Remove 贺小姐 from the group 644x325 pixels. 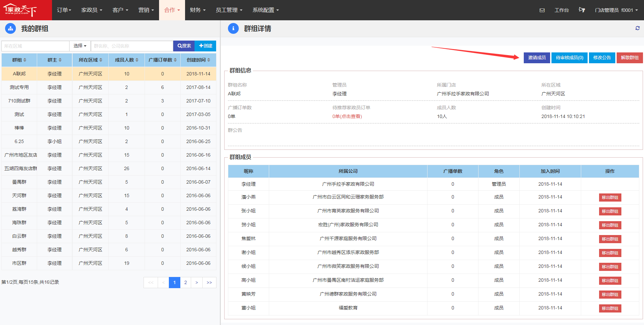pos(610,225)
